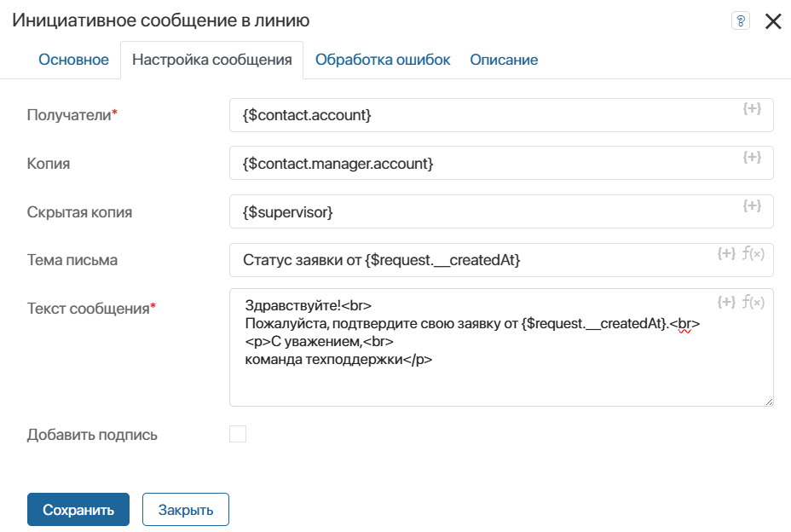Focus the Скрытая копия input field
Image resolution: width=791 pixels, height=532 pixels.
tap(501, 211)
